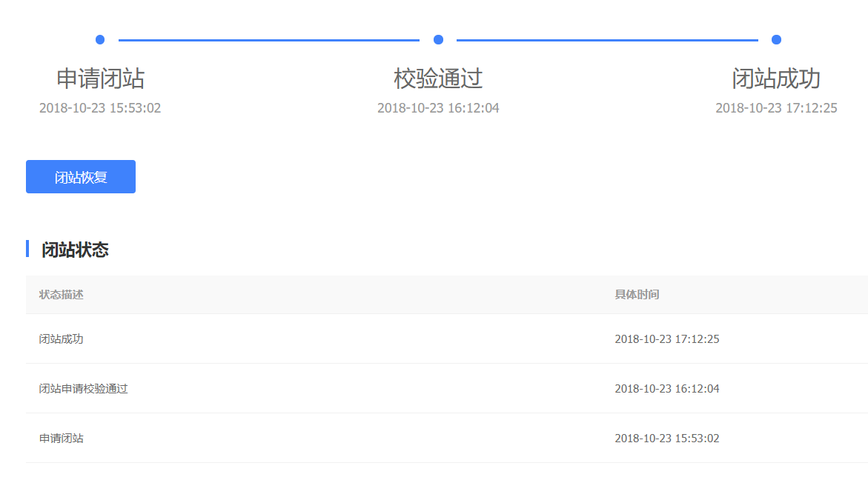The height and width of the screenshot is (480, 868).
Task: Select the 闭站申请校验通过 table row description
Action: coord(83,389)
